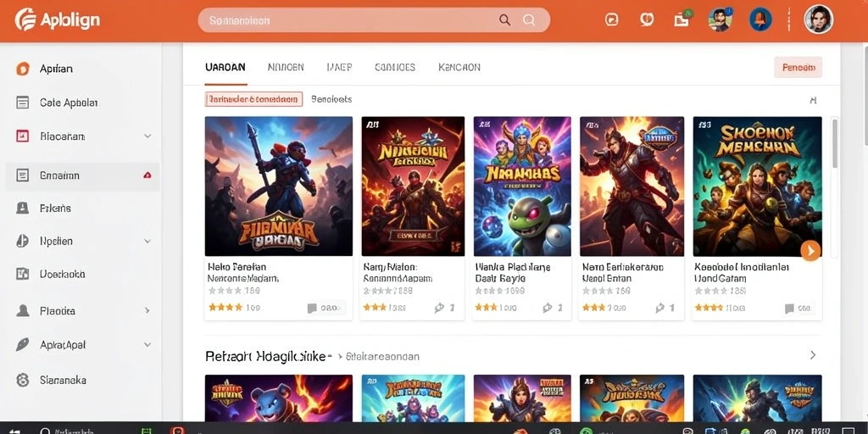Click the red square icon beside Biacarian

[22, 136]
